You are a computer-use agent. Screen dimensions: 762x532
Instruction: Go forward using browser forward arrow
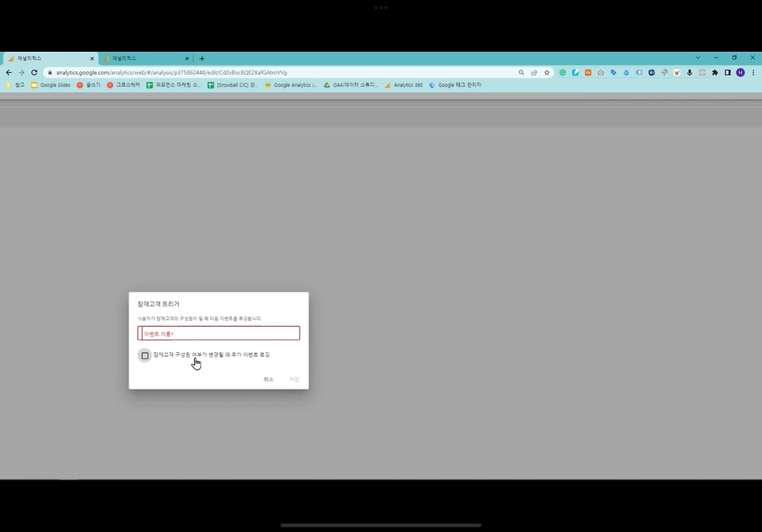(x=21, y=73)
